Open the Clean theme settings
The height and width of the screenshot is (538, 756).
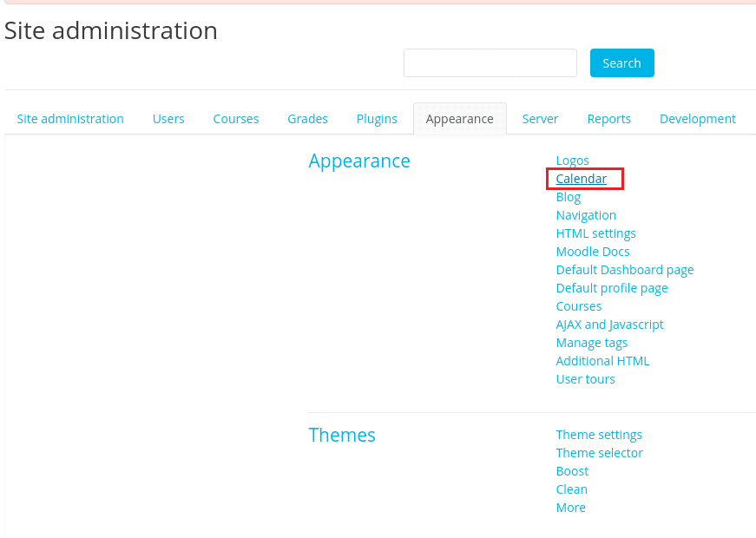tap(571, 489)
